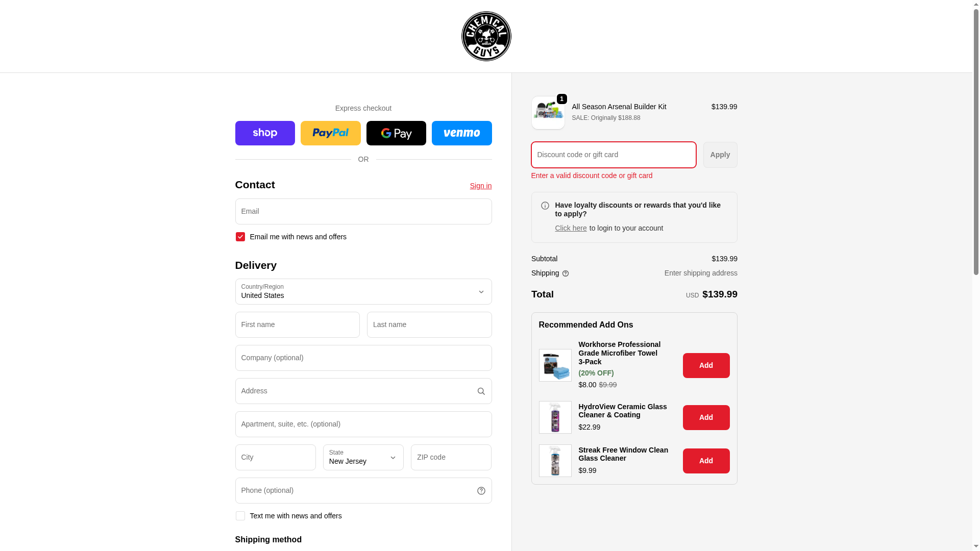Check Text me with news and offers

pyautogui.click(x=240, y=516)
